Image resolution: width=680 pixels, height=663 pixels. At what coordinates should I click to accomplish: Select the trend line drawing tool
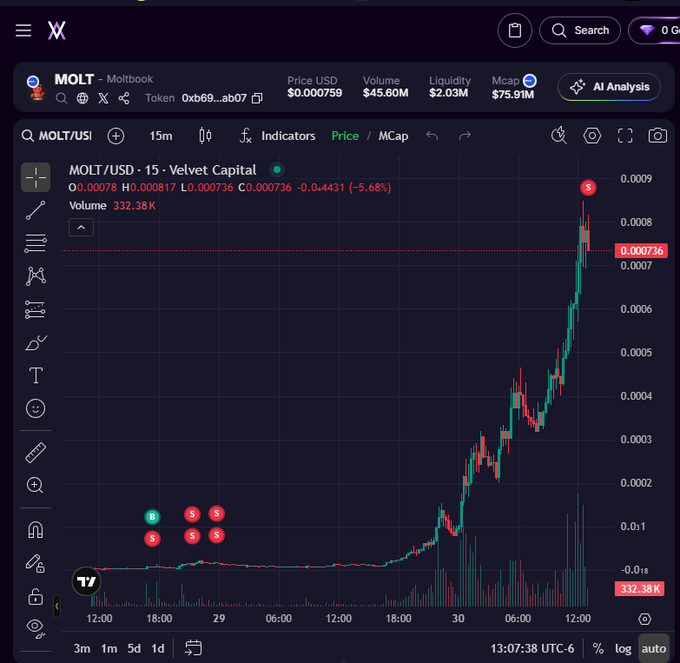point(36,210)
